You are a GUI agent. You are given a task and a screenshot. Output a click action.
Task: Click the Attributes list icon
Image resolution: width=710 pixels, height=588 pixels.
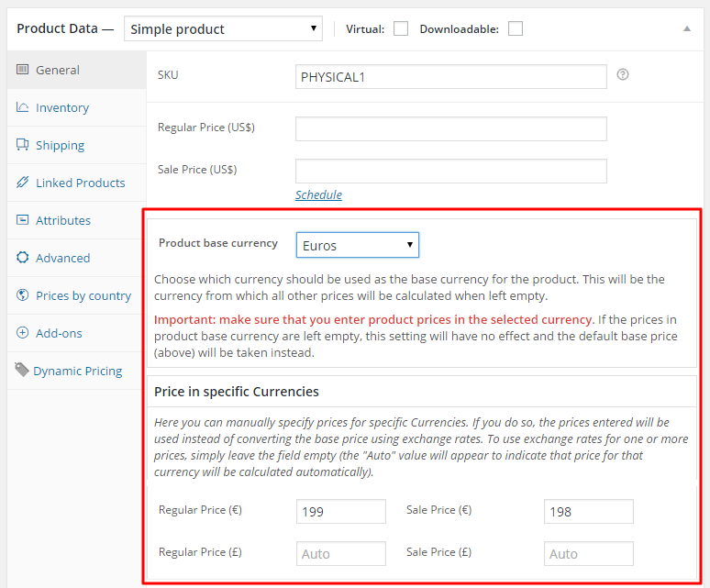coord(23,220)
